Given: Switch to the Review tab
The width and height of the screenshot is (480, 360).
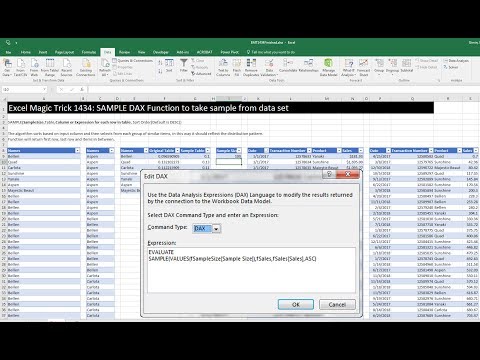Looking at the screenshot, I should pos(124,52).
